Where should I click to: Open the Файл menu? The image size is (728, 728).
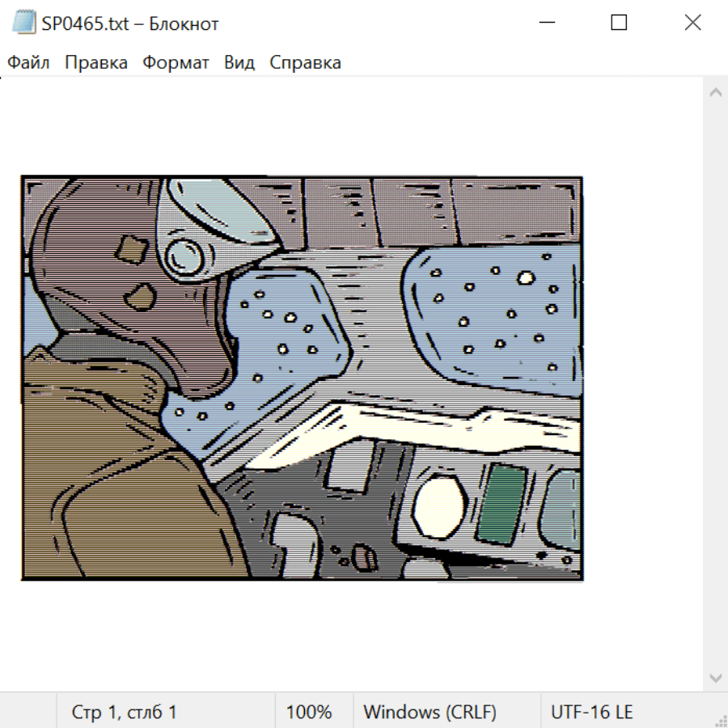tap(28, 63)
